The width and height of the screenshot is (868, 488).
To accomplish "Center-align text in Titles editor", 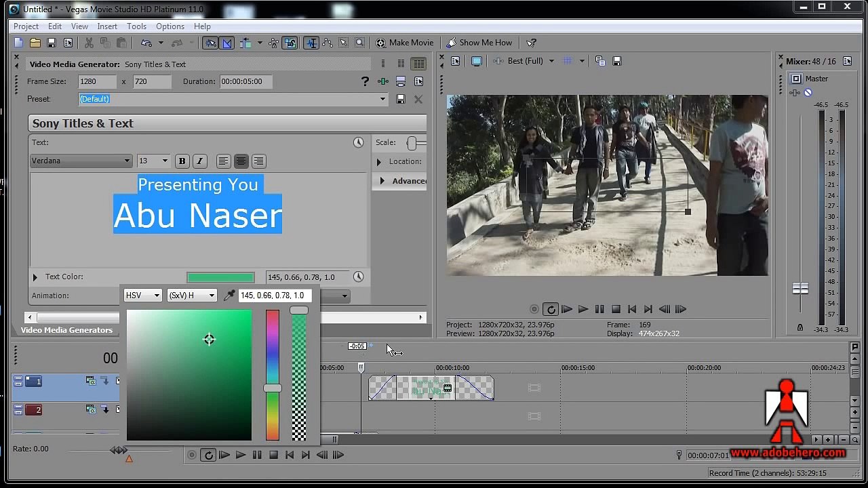I will pyautogui.click(x=241, y=161).
